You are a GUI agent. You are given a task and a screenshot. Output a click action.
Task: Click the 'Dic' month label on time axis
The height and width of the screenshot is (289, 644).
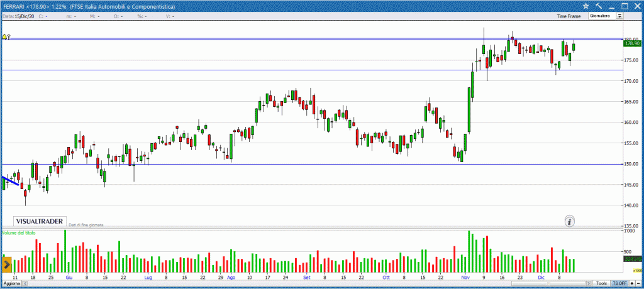coord(541,278)
